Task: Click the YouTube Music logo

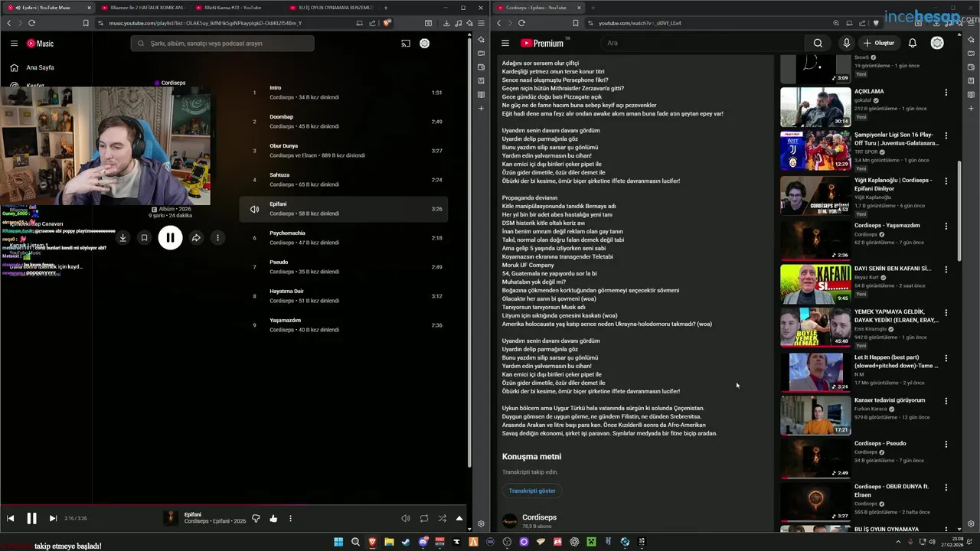Action: click(x=40, y=44)
